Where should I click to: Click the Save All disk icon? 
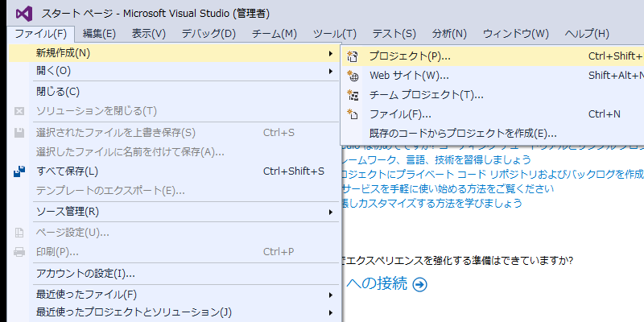19,171
